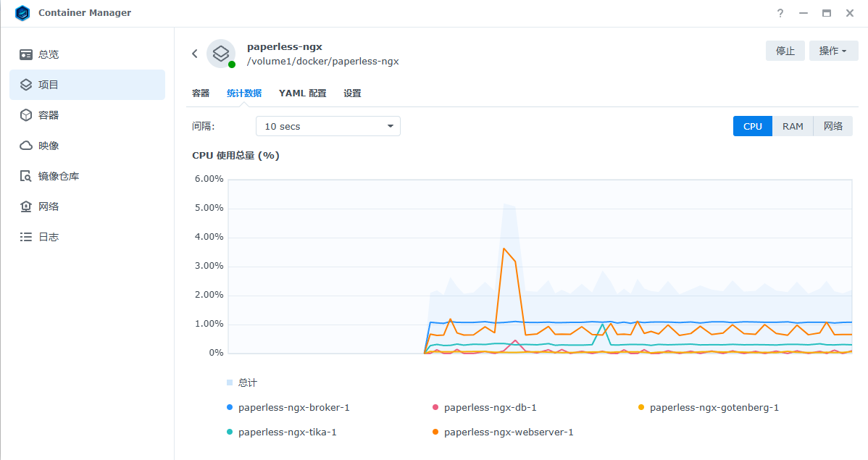Open the YAML 配置 tab
The height and width of the screenshot is (460, 868).
pos(303,93)
